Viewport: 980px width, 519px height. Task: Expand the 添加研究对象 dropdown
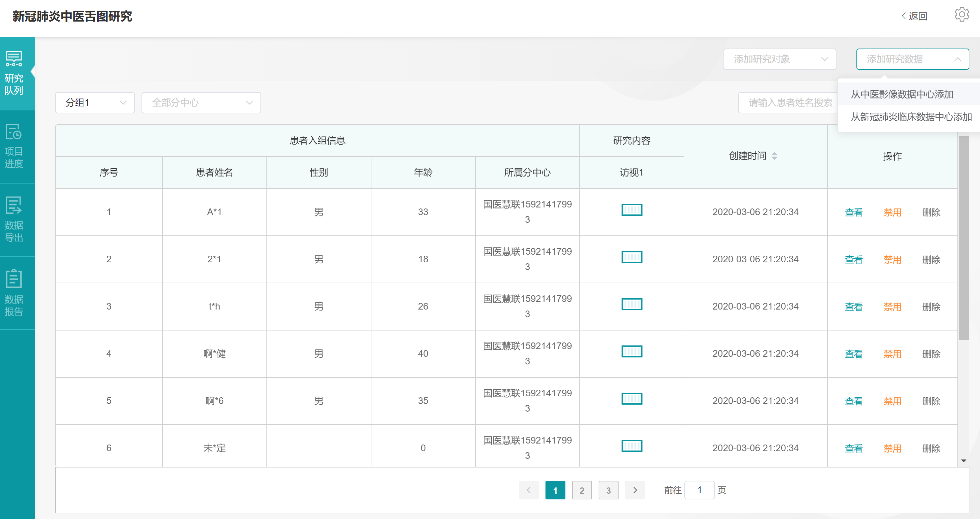point(779,60)
